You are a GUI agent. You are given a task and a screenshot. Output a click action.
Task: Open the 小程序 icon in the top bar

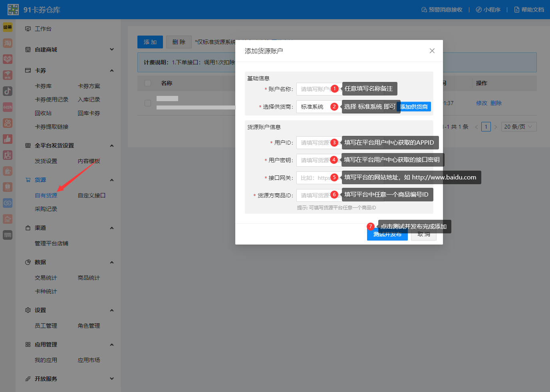pos(488,9)
